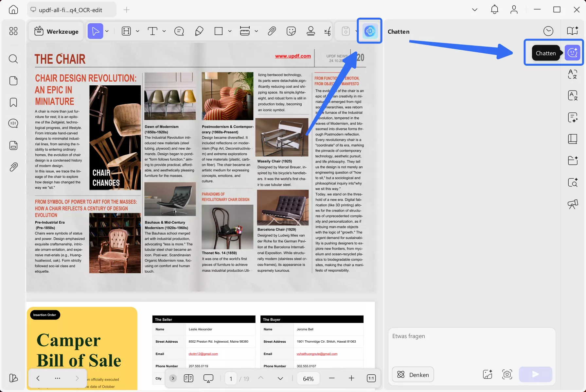Click the translate icon in the right sidebar
Viewport: 586px width, 392px height.
pyautogui.click(x=572, y=74)
